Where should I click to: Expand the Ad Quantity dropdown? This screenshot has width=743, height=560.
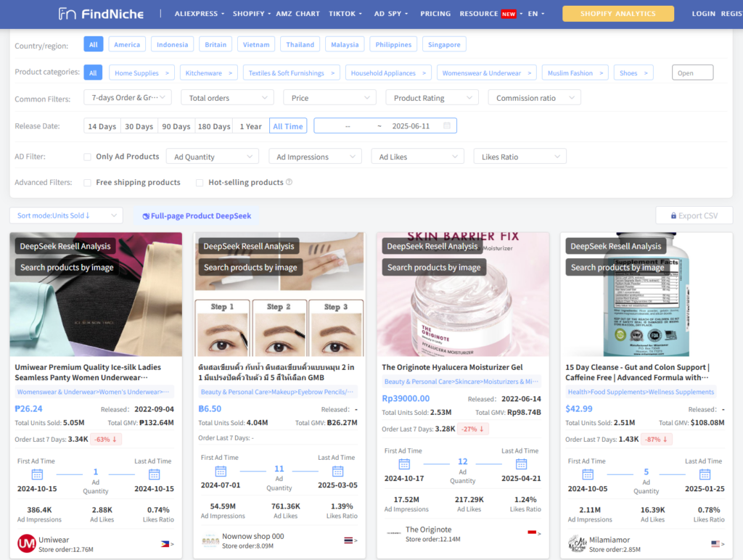click(213, 157)
